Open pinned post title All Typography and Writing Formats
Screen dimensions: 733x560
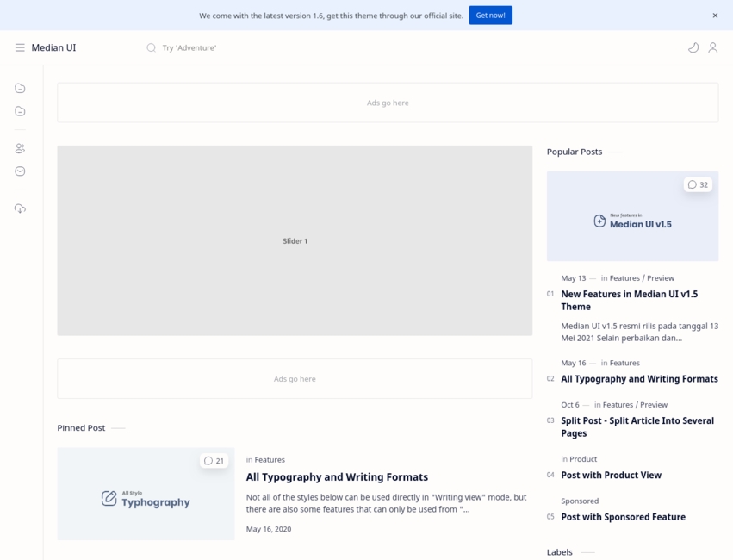coord(337,476)
